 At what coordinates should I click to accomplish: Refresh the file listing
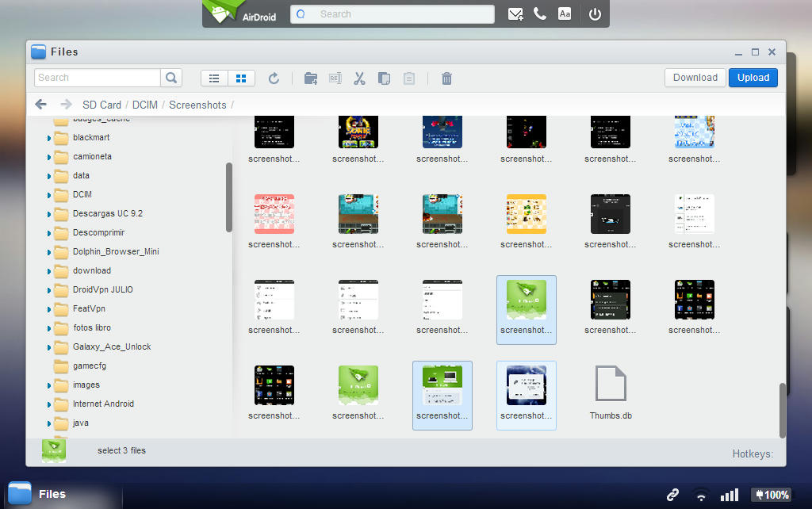(274, 78)
